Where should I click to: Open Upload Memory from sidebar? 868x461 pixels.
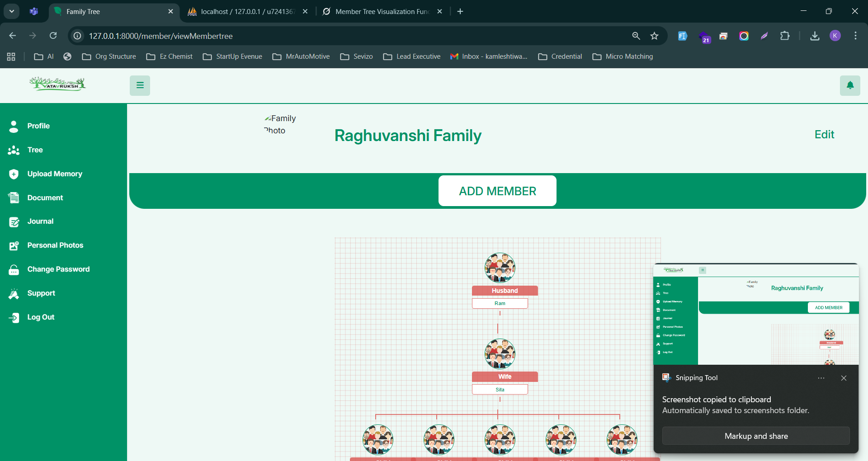point(54,174)
